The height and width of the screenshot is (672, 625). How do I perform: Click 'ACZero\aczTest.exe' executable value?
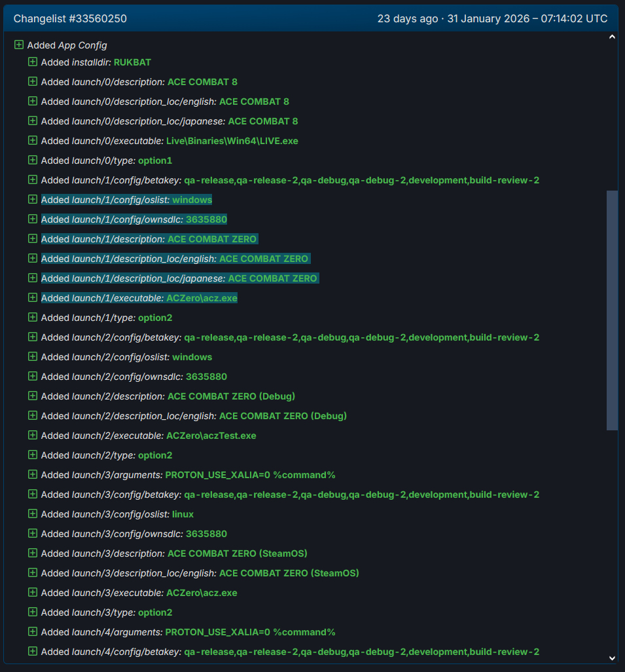tap(211, 436)
